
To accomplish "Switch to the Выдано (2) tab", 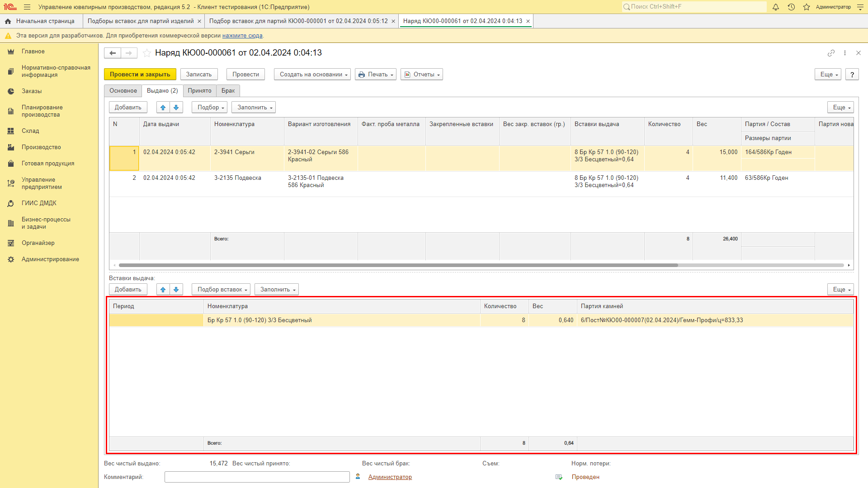I will 162,91.
